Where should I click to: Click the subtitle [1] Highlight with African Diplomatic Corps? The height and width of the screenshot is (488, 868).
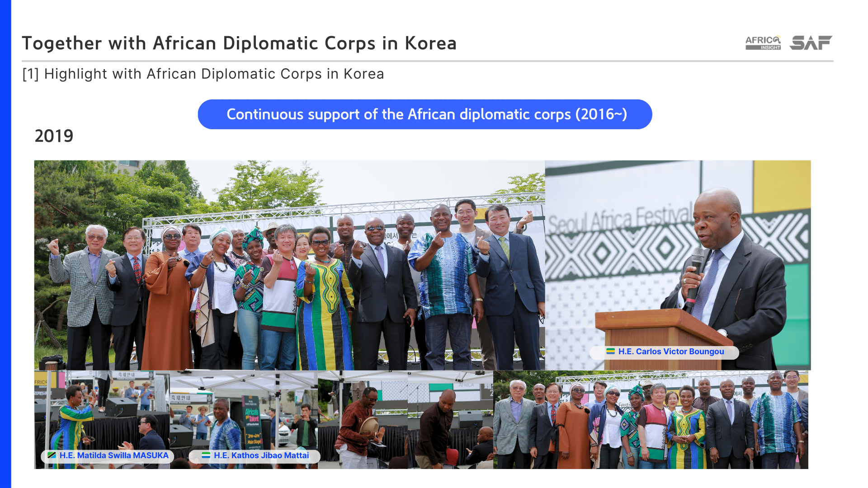click(203, 74)
